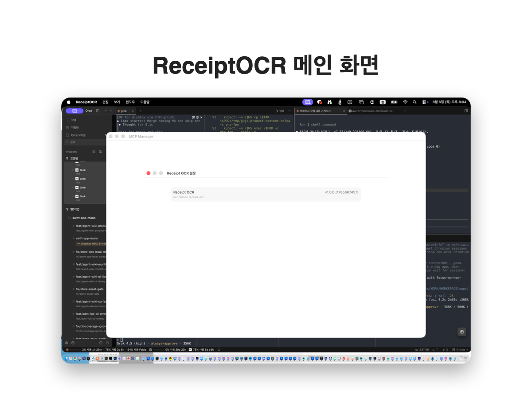Viewport: 532px width, 399px height.
Task: Click floating panel button at lower right
Action: (x=462, y=332)
